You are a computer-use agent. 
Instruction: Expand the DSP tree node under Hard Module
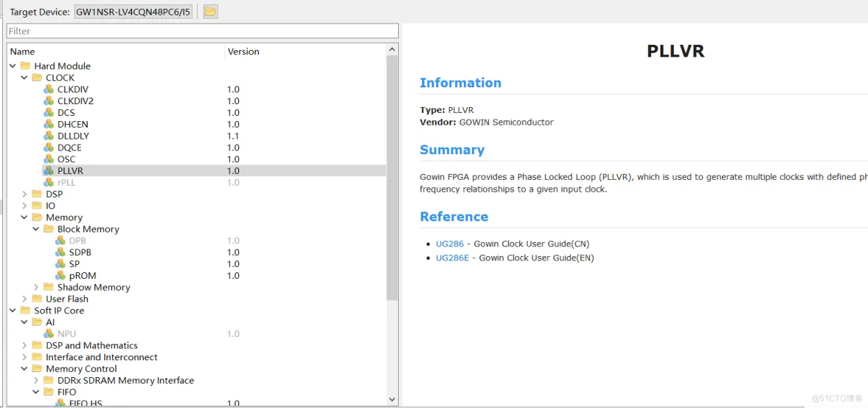point(24,194)
